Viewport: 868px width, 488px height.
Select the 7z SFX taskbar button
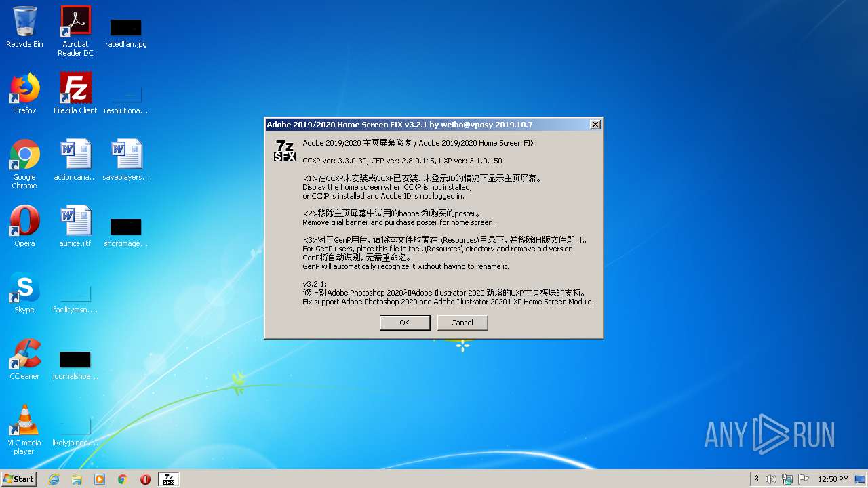169,479
